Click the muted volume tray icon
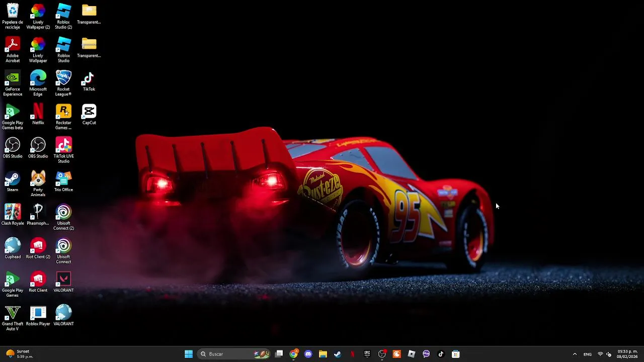 tap(609, 354)
